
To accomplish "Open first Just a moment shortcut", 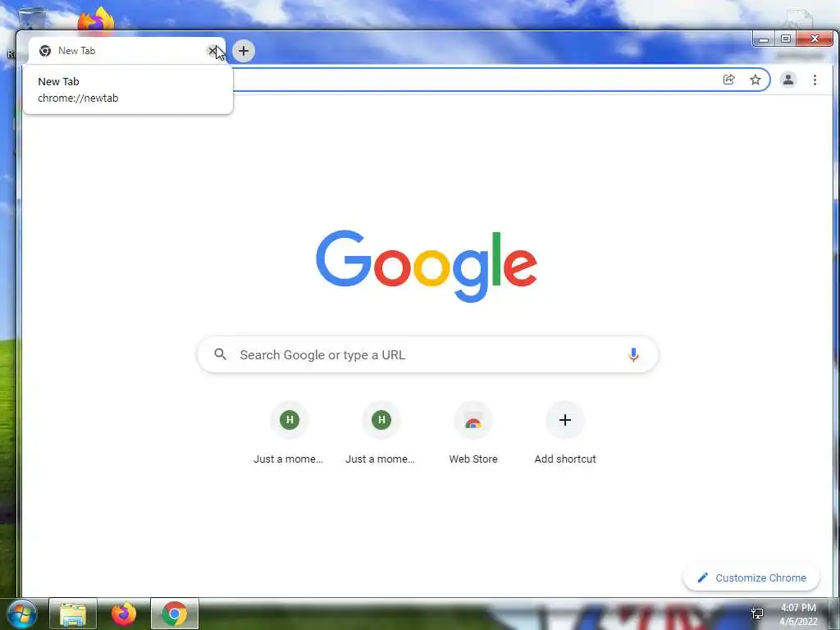I will (290, 433).
